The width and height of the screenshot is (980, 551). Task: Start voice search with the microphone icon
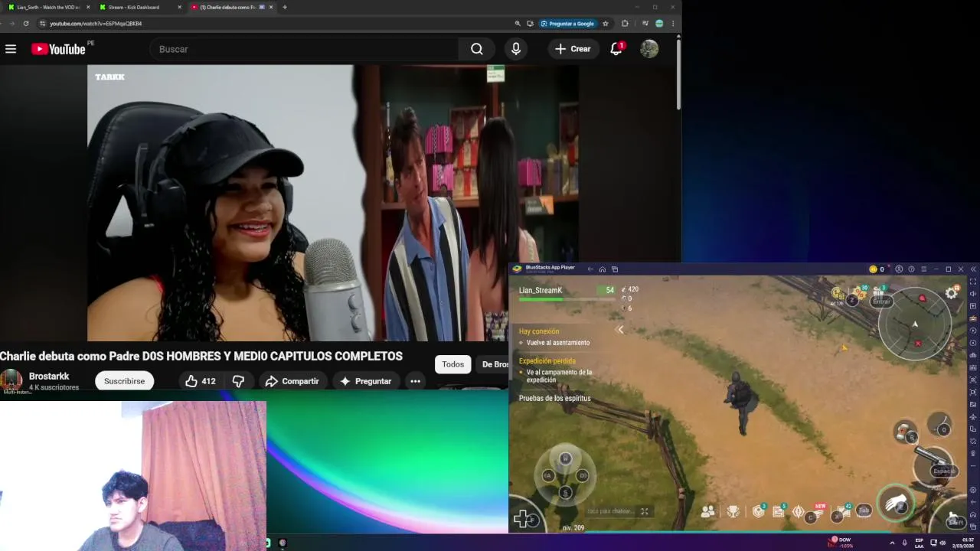pos(516,49)
